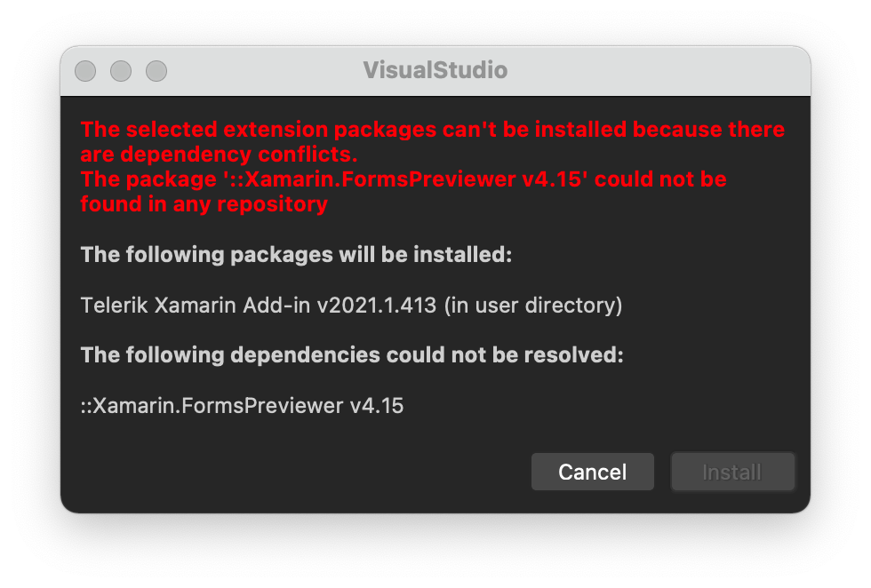Close the VisualStudio dialog window
The height and width of the screenshot is (588, 871).
point(85,71)
